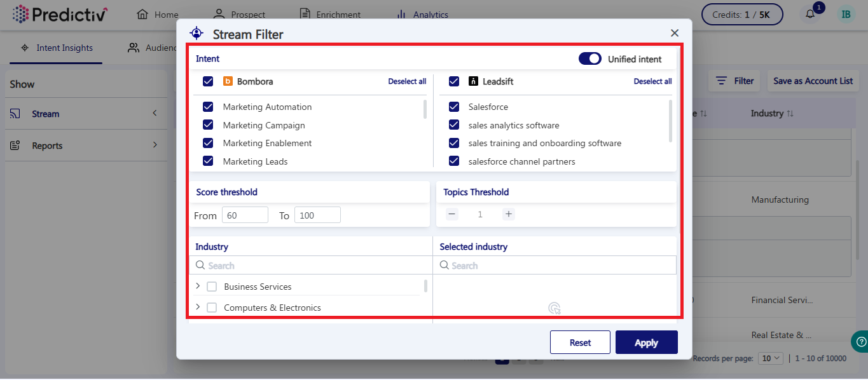
Task: Click the Leadsift topics list scrollbar
Action: [x=670, y=121]
